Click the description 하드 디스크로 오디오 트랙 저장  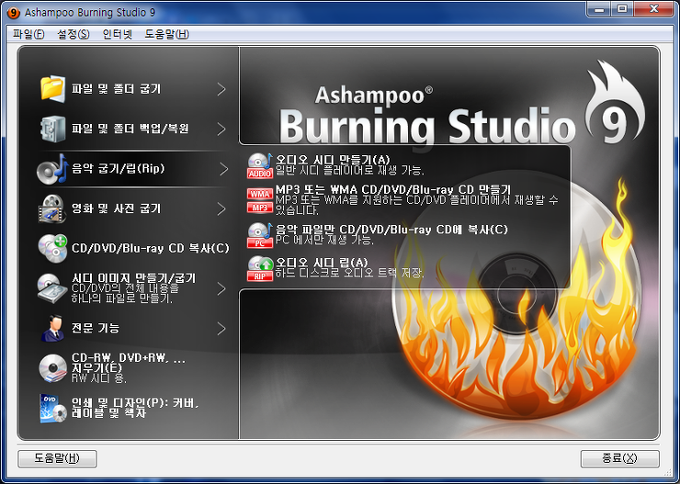click(350, 273)
